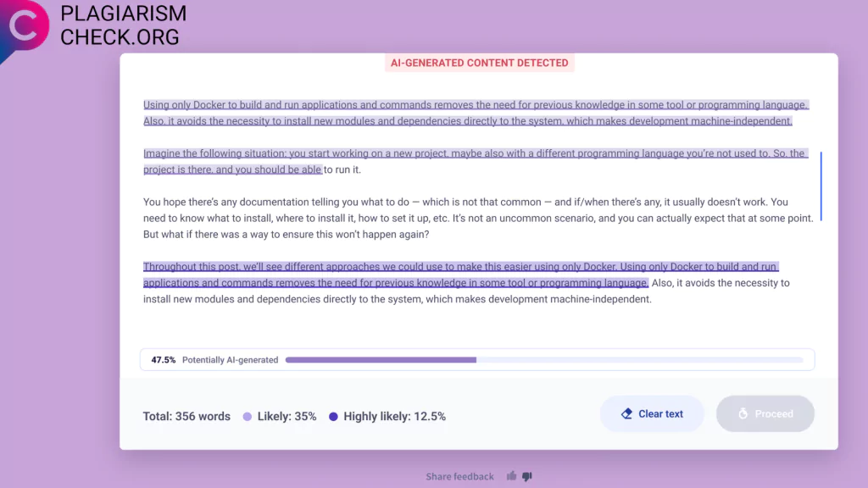Click the 47.5% score value
This screenshot has width=868, height=488.
tap(164, 359)
